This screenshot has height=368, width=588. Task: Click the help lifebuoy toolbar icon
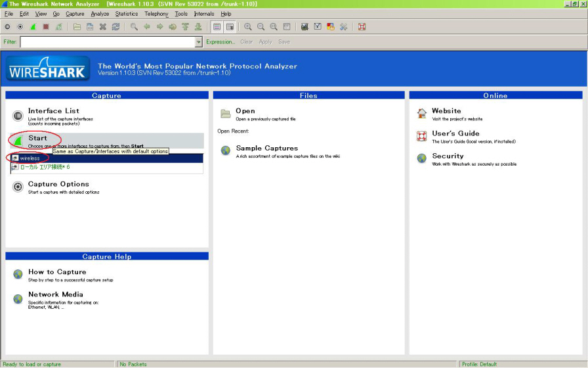(362, 27)
